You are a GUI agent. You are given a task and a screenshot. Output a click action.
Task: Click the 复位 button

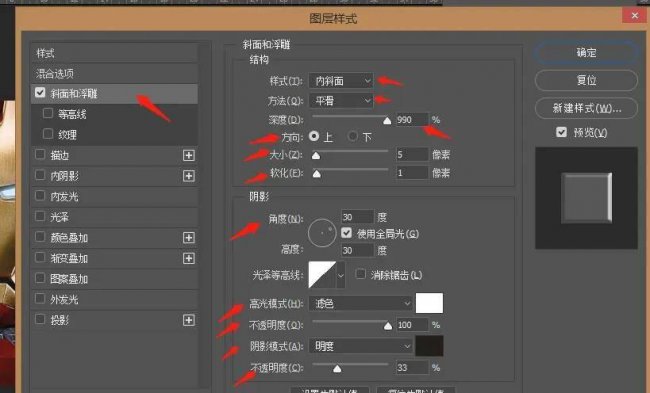coord(586,80)
